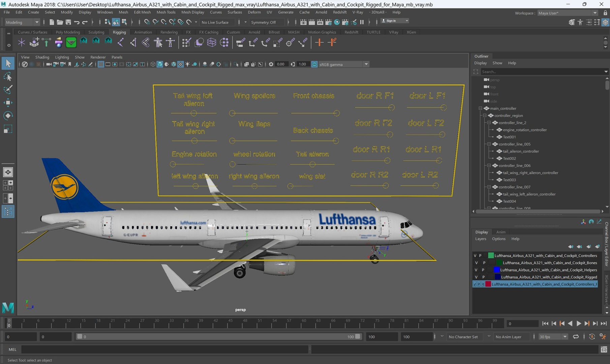Toggle visibility of Cockpit_Bones layer
Image resolution: width=610 pixels, height=364 pixels.
476,263
